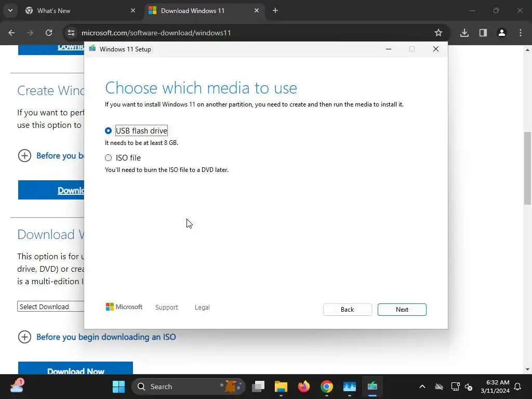Click the scrollbar up arrow of webpage

tap(527, 50)
